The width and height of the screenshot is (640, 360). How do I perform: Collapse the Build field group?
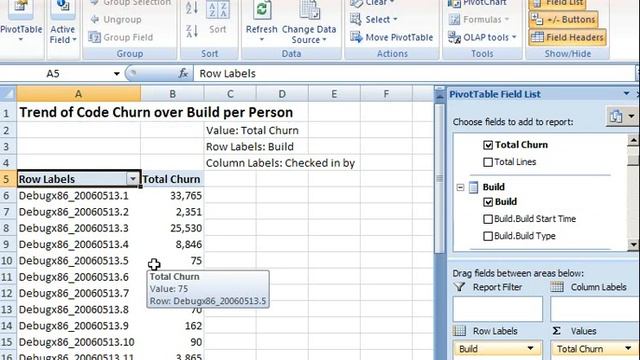460,187
